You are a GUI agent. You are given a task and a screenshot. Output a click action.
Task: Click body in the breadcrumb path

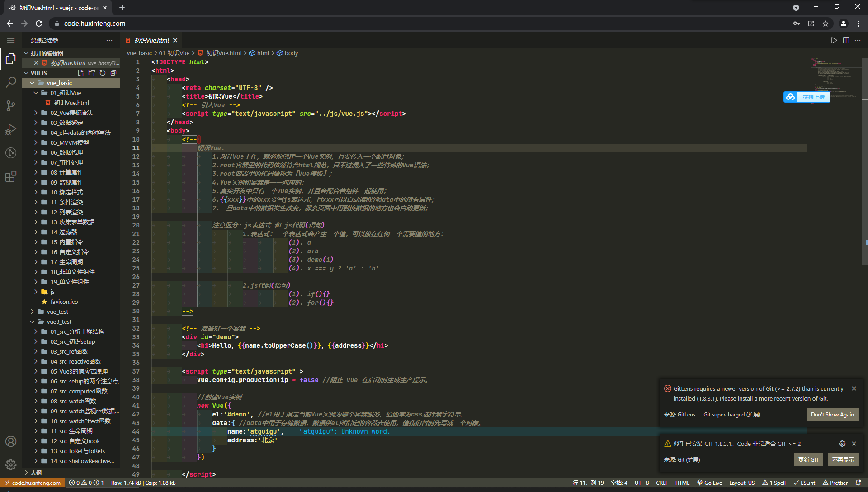click(291, 53)
